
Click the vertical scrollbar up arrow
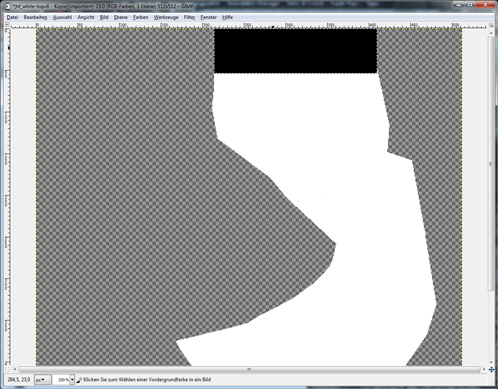coord(491,33)
